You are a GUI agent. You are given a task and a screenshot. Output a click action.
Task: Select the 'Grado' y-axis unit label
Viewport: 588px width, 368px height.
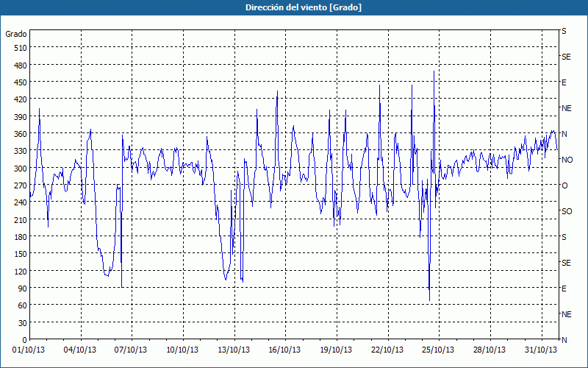coord(16,34)
